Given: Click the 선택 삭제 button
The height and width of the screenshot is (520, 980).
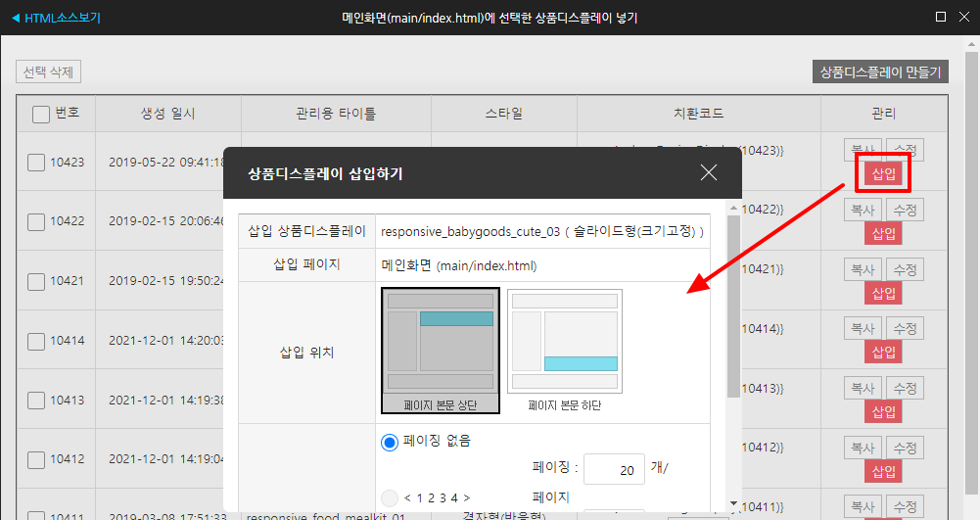Looking at the screenshot, I should 48,71.
